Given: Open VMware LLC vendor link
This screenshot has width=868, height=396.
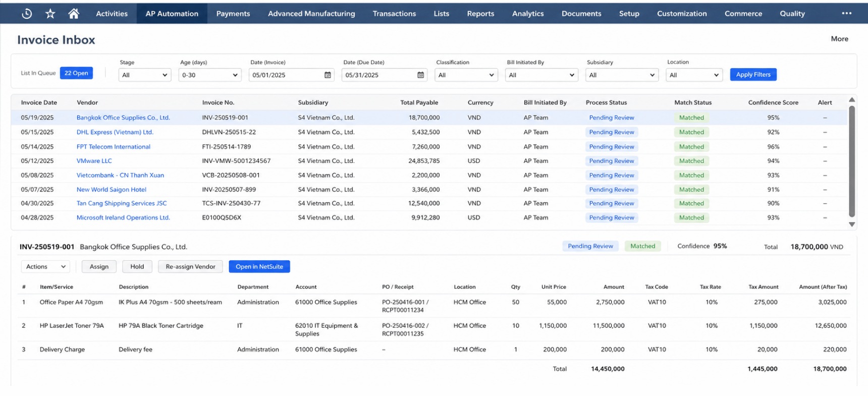Looking at the screenshot, I should [94, 161].
